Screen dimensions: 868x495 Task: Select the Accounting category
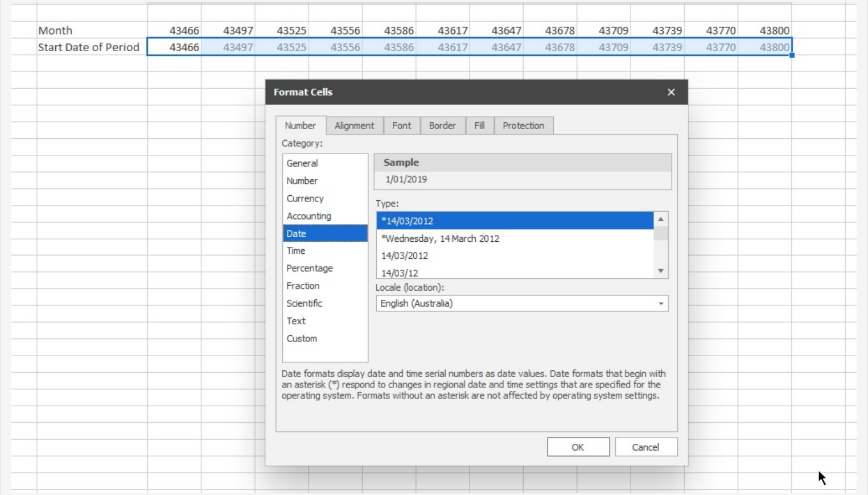pyautogui.click(x=308, y=216)
